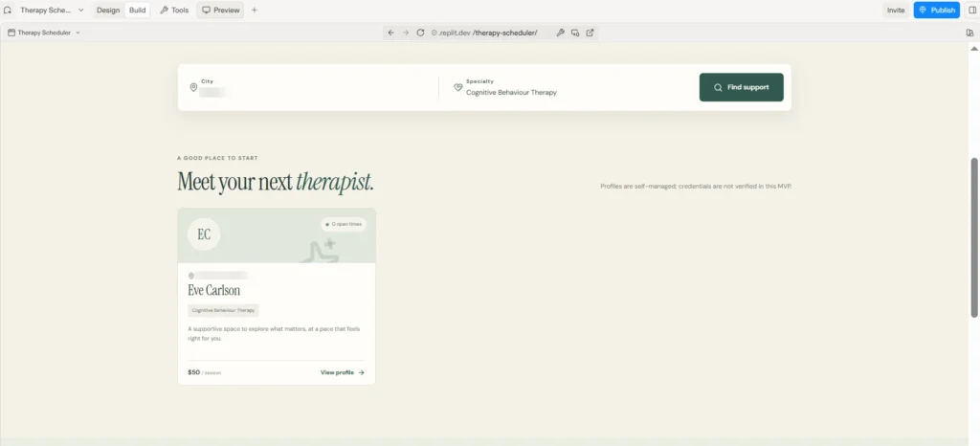This screenshot has height=446, width=980.
Task: Switch to Build mode
Action: pos(138,10)
